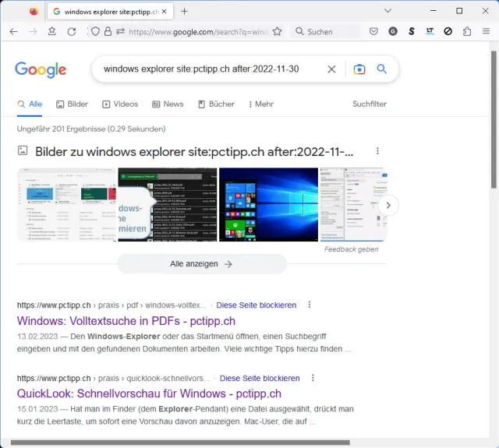Screen dimensions: 499x448
Task: Open the first file explorer thumbnail
Action: point(67,204)
